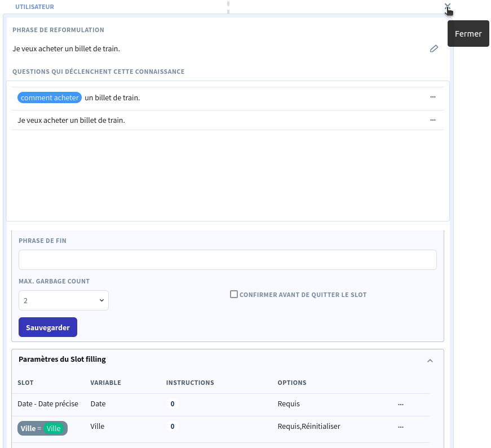This screenshot has height=448, width=491.
Task: Click the Paramètres du Slot filling header
Action: pyautogui.click(x=62, y=359)
